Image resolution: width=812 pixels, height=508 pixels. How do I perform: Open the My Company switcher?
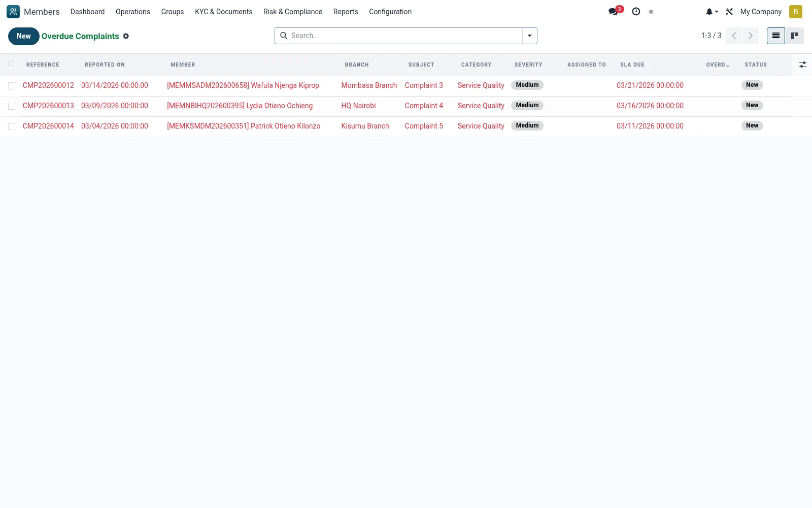click(761, 12)
